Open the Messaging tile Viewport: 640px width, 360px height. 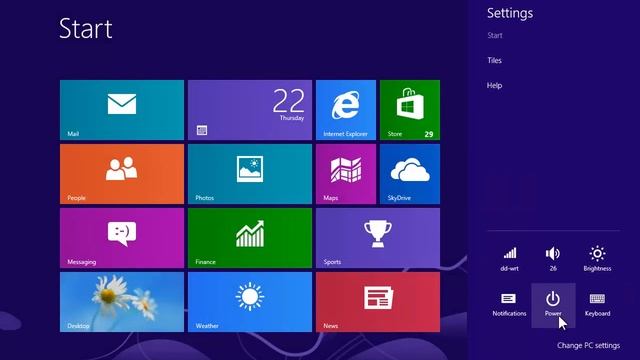[122, 238]
